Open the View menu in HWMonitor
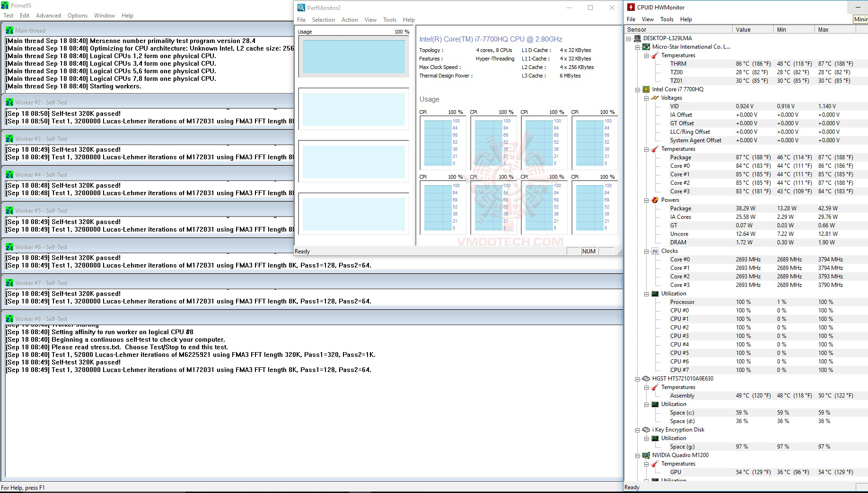 (x=648, y=19)
